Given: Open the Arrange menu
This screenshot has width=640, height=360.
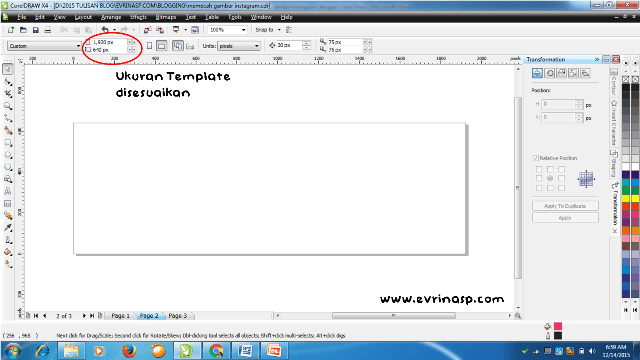Looking at the screenshot, I should click(111, 17).
